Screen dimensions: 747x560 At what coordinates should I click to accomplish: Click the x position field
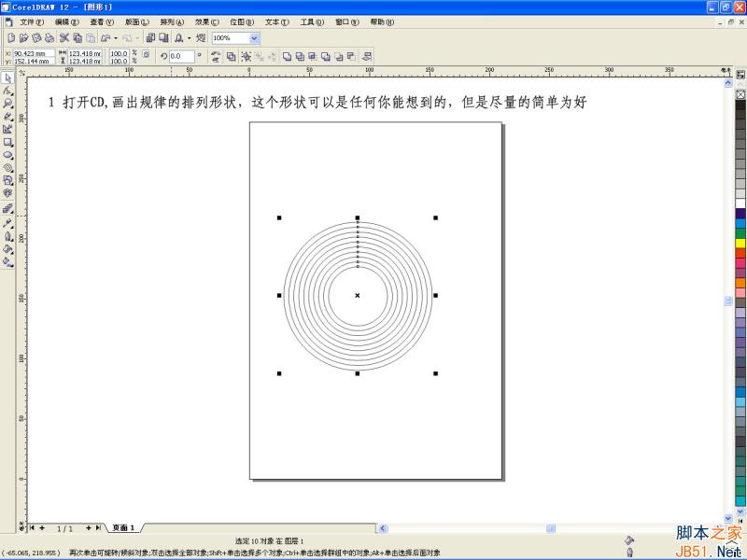[34, 53]
